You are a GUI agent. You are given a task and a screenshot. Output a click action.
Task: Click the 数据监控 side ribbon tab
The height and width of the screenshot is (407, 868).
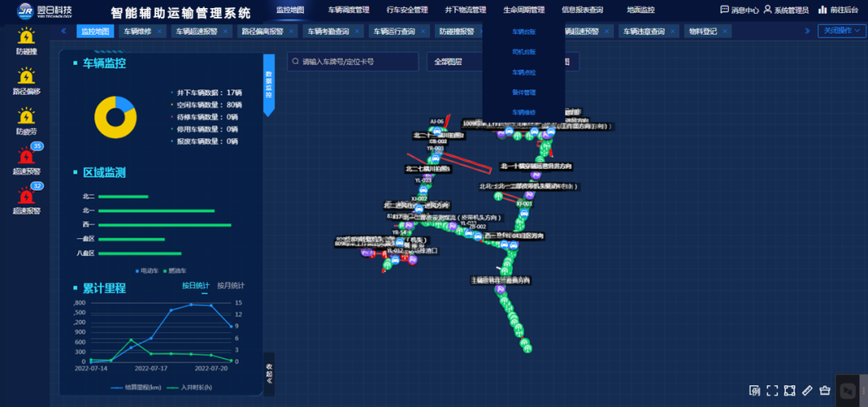coord(269,84)
